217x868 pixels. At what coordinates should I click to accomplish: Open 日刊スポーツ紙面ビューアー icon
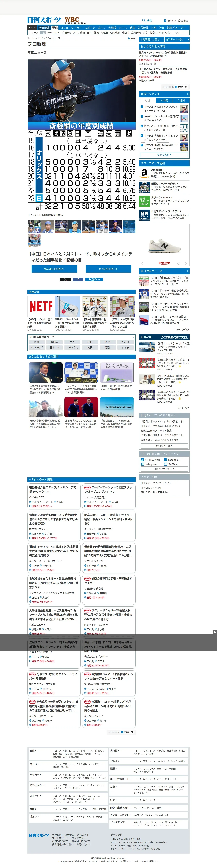coord(144,187)
